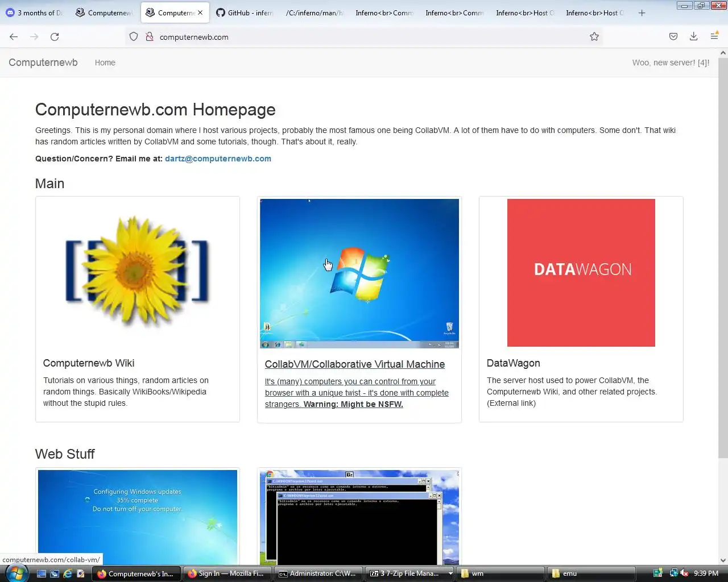Open the Windows 7 CollabVM thumbnail

coord(359,273)
